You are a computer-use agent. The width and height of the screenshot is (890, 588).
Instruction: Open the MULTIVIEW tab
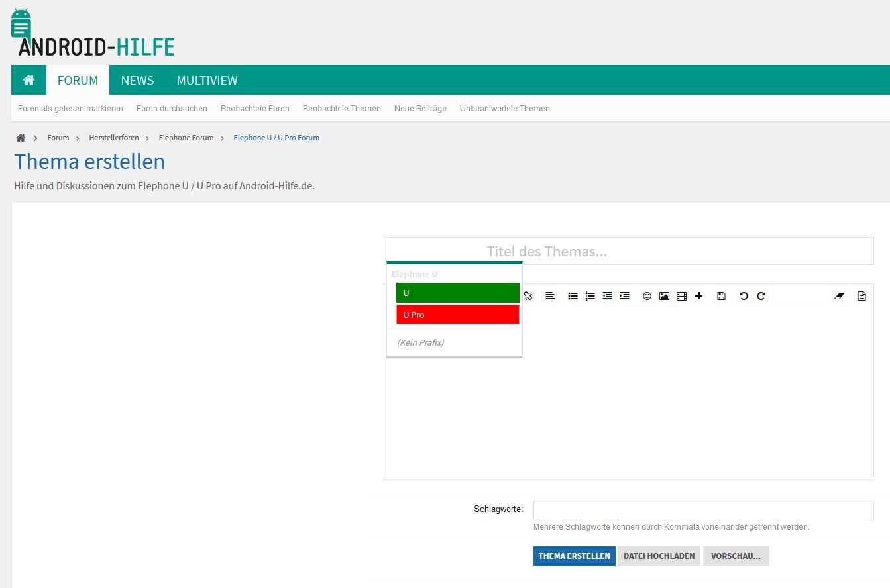(207, 80)
